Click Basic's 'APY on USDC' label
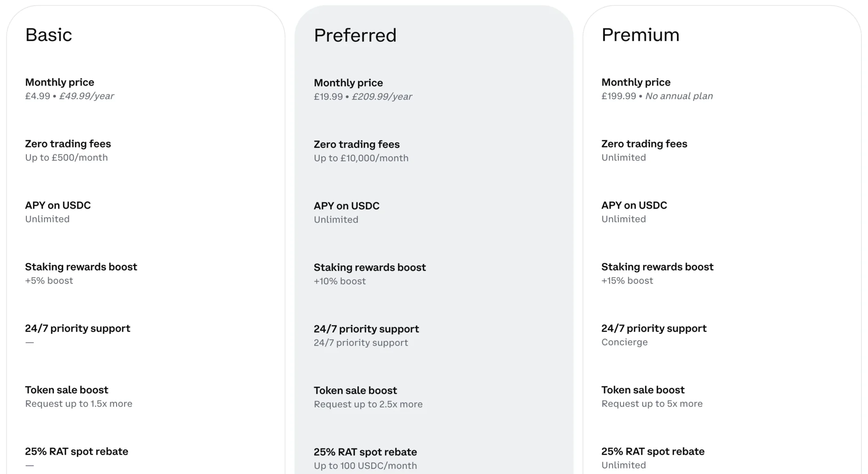 (x=58, y=205)
